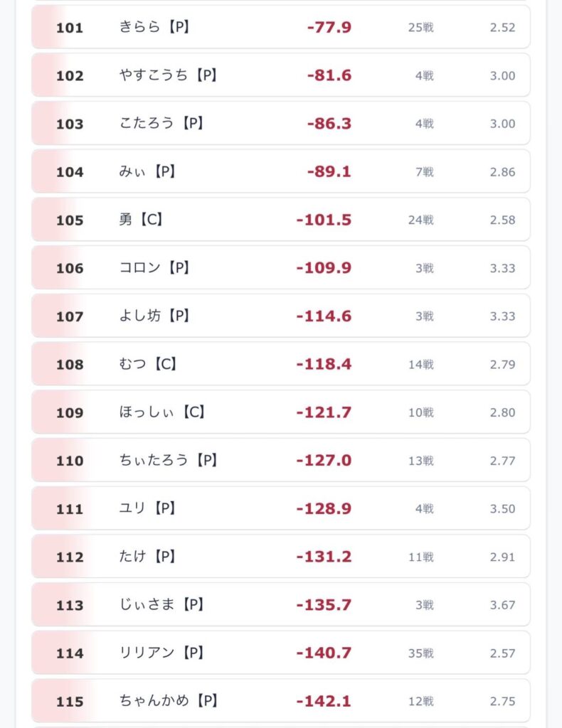Select the 勇【C】 player row

point(280,219)
